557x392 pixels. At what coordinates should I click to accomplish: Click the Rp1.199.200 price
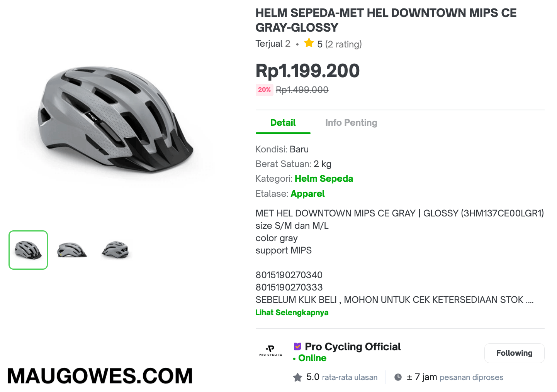pos(307,71)
